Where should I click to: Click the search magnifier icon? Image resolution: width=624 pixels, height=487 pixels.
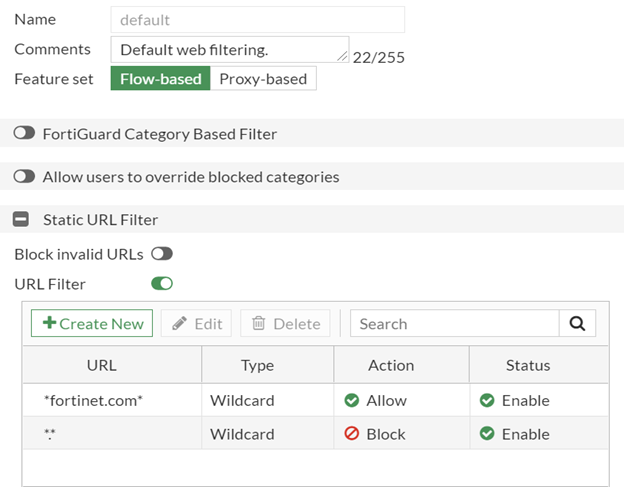coord(577,323)
